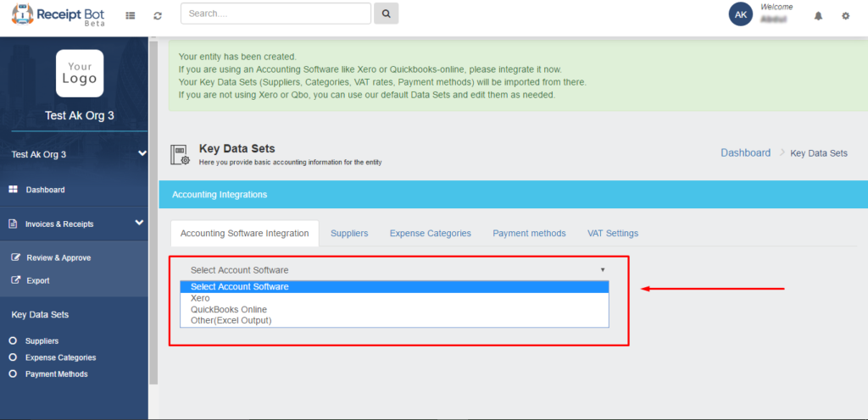The image size is (868, 420).
Task: Open the AK user avatar
Action: (x=741, y=14)
